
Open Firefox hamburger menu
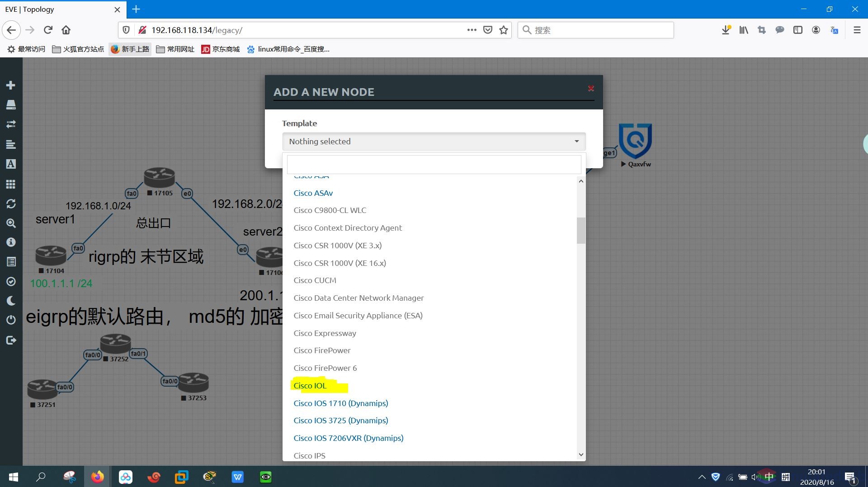point(857,30)
